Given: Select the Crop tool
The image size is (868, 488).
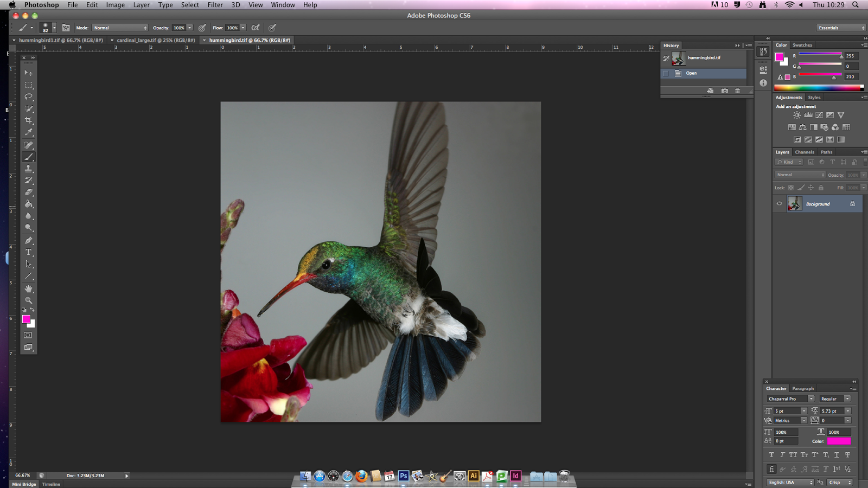Looking at the screenshot, I should pyautogui.click(x=29, y=120).
